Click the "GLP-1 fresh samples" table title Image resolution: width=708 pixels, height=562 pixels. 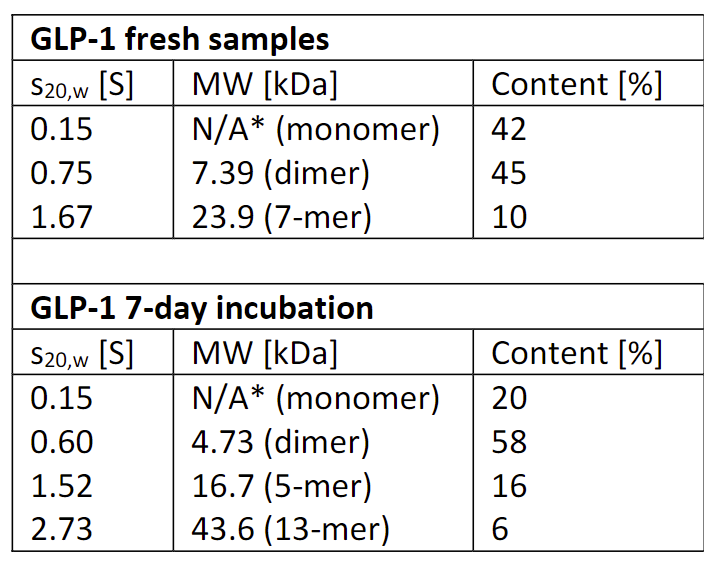point(180,40)
